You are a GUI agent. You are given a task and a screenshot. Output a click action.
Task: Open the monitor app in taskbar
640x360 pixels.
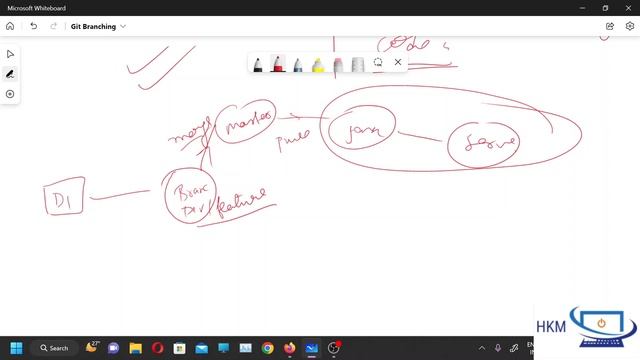[x=224, y=348]
